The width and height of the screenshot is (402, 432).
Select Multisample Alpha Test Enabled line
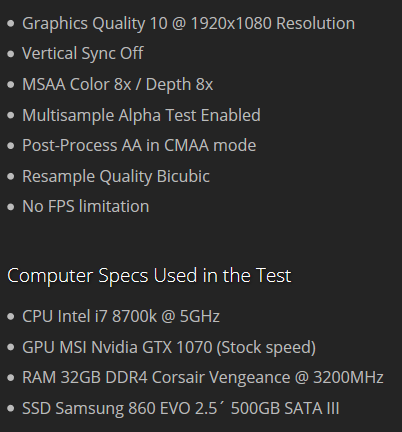141,116
